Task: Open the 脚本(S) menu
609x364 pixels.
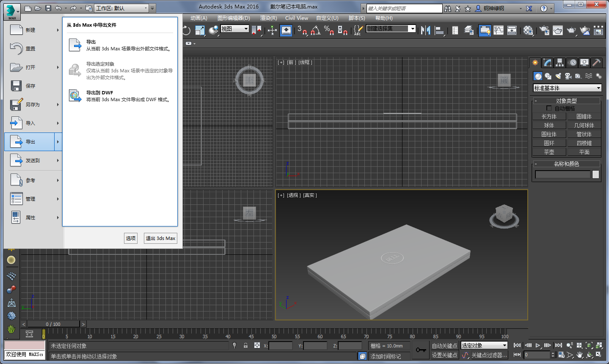Action: click(x=357, y=18)
